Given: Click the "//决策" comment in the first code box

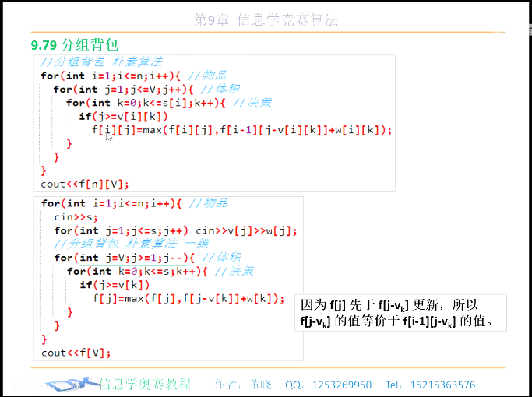Looking at the screenshot, I should (x=252, y=103).
